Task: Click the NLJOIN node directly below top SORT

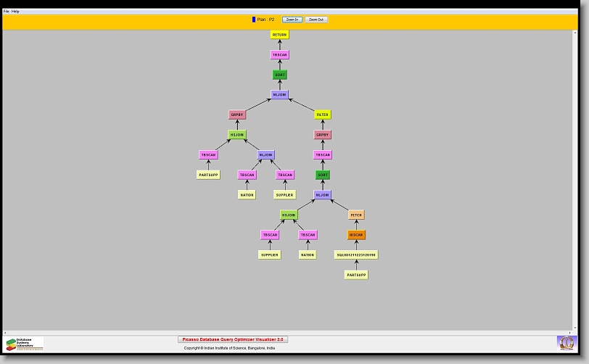Action: pos(279,95)
